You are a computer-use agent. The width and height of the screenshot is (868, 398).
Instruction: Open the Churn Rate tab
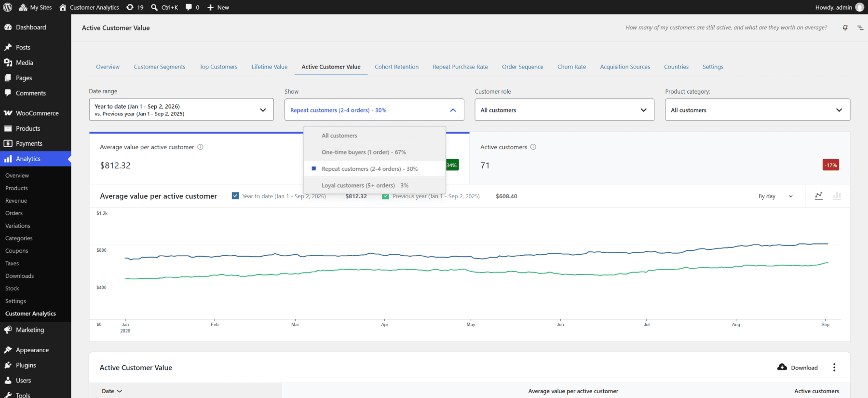coord(571,67)
